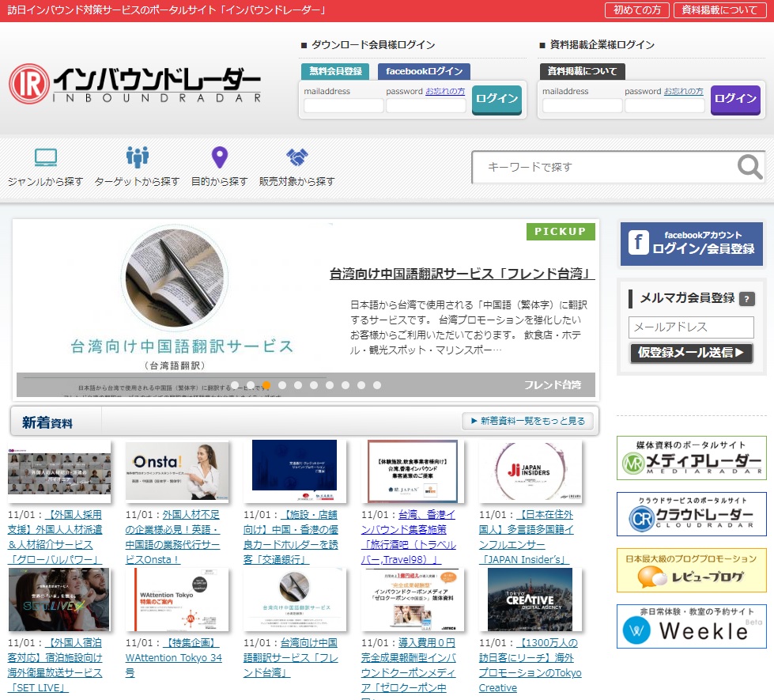Screen dimensions: 774x700
Task: Open JAPAN Insiders thumbnail
Action: pyautogui.click(x=530, y=471)
